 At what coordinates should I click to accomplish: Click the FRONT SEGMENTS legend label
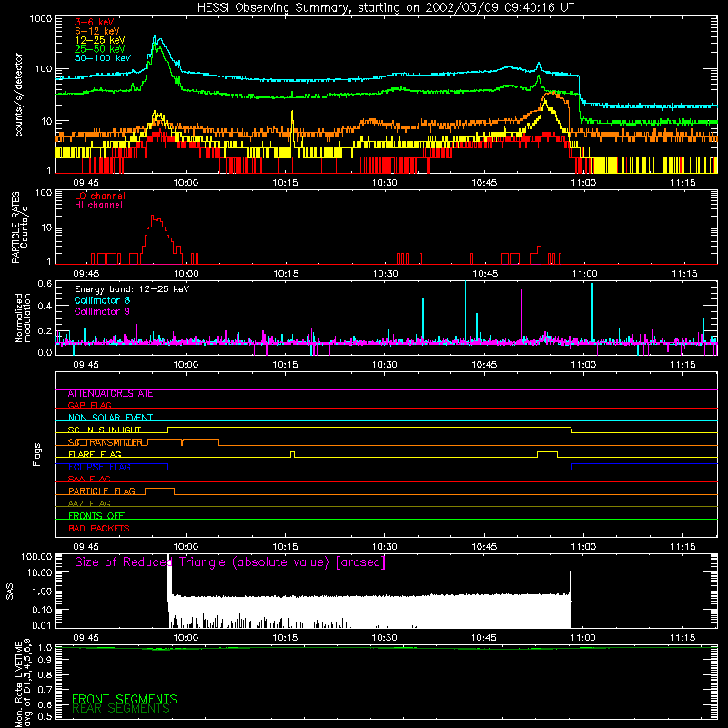tap(125, 699)
